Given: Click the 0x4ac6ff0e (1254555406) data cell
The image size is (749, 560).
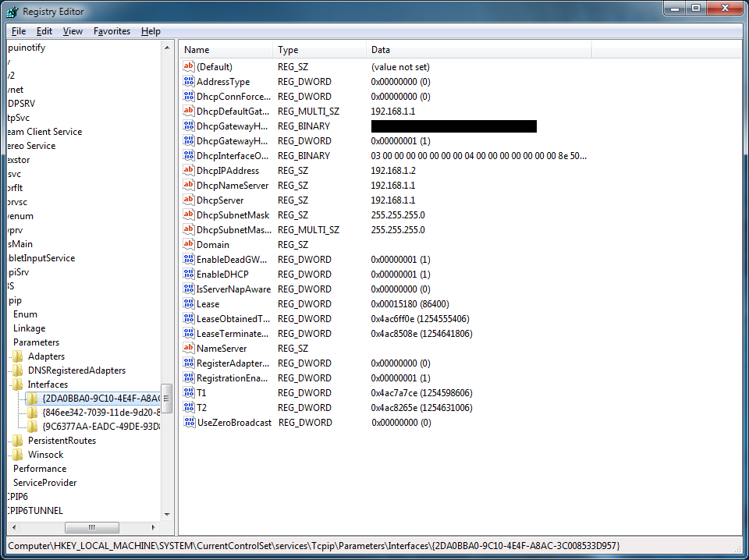Looking at the screenshot, I should pyautogui.click(x=420, y=318).
